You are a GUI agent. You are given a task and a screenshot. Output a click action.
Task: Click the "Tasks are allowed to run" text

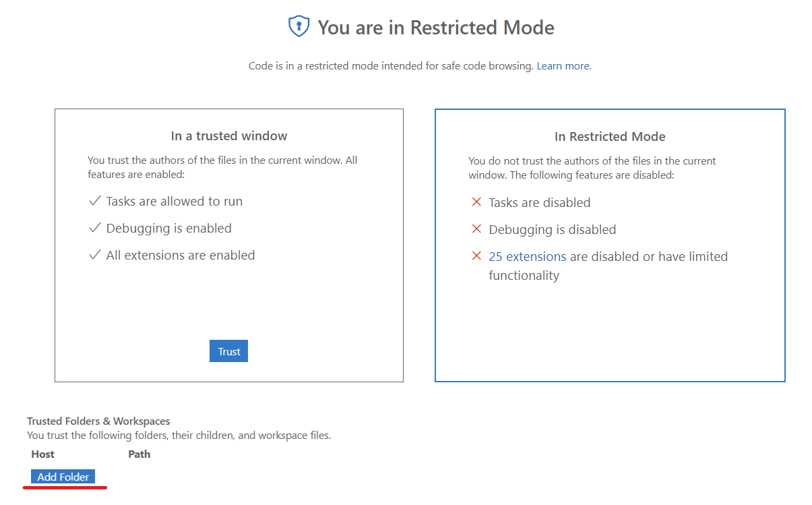coord(175,201)
